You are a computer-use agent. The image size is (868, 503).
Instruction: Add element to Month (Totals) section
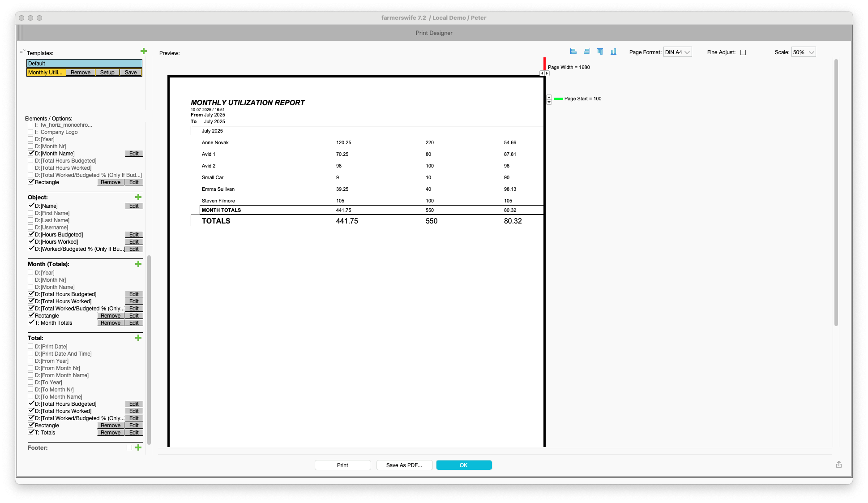tap(138, 264)
